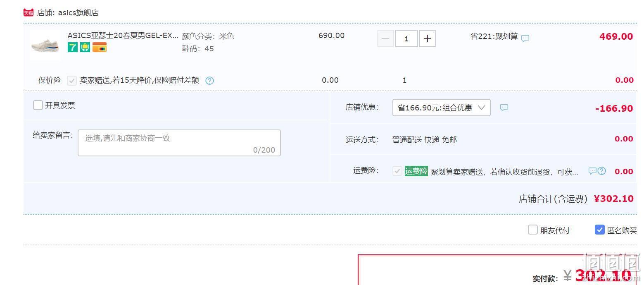
Task: Click the green 运费险 tag label
Action: click(x=416, y=171)
